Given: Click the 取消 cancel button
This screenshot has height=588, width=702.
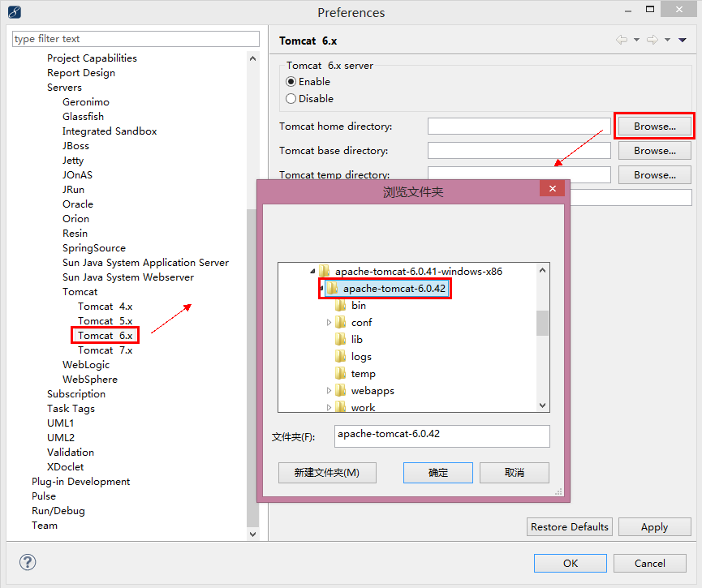Looking at the screenshot, I should point(515,473).
